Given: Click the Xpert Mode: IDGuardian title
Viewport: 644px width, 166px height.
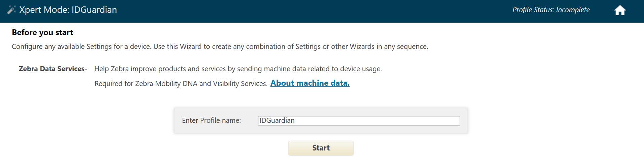Looking at the screenshot, I should (x=68, y=10).
